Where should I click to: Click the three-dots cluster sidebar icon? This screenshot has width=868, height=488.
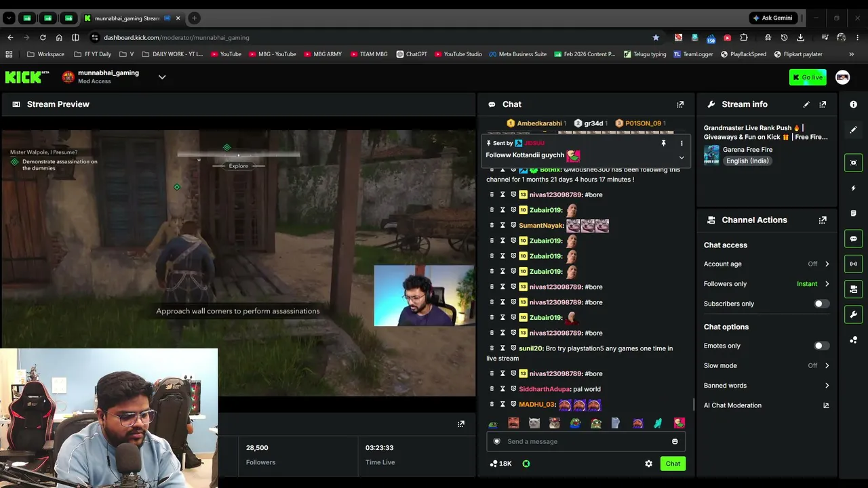853,340
